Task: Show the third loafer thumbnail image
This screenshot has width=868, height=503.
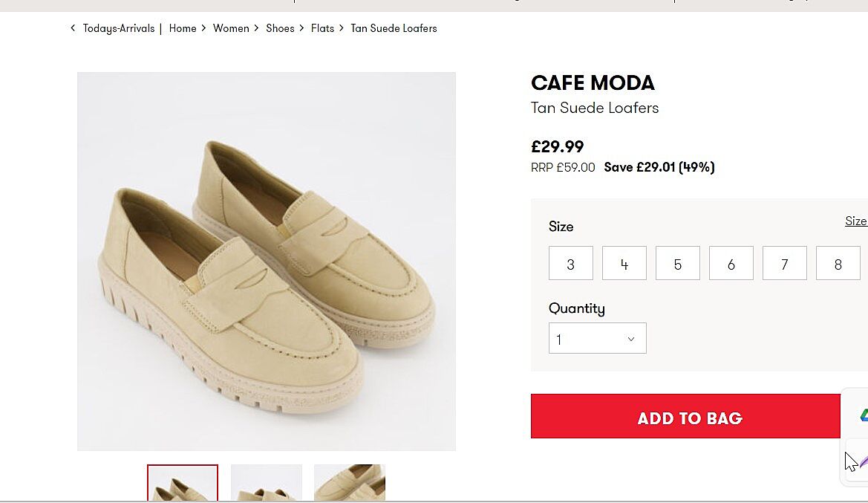Action: (x=350, y=483)
